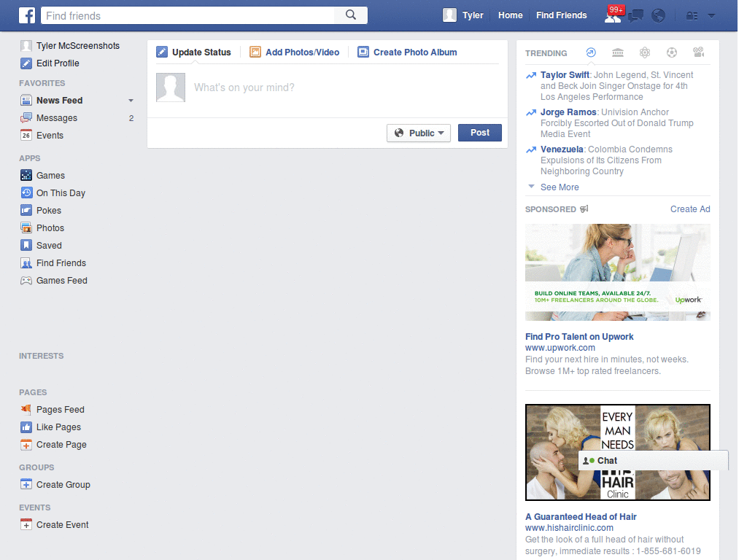747x560 pixels.
Task: Click the search magnifier button
Action: (x=351, y=15)
